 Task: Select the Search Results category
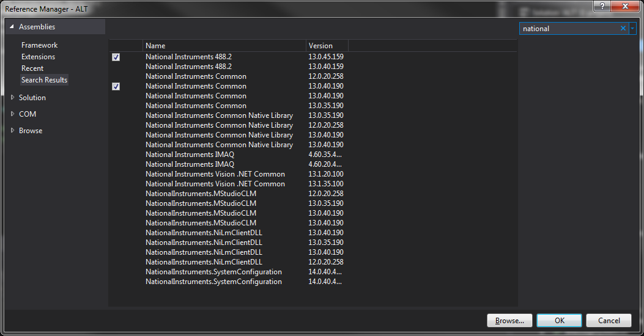pos(45,79)
